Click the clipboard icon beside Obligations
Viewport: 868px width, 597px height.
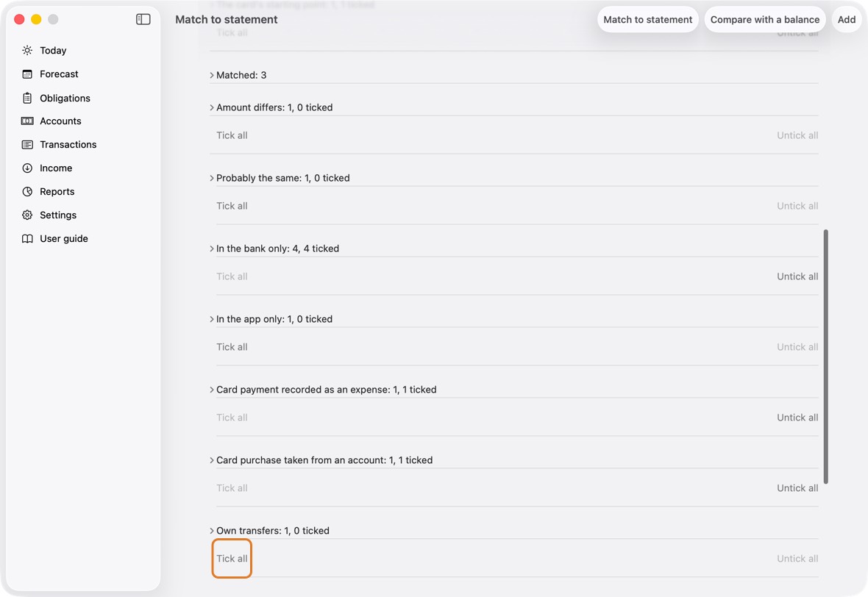tap(27, 98)
